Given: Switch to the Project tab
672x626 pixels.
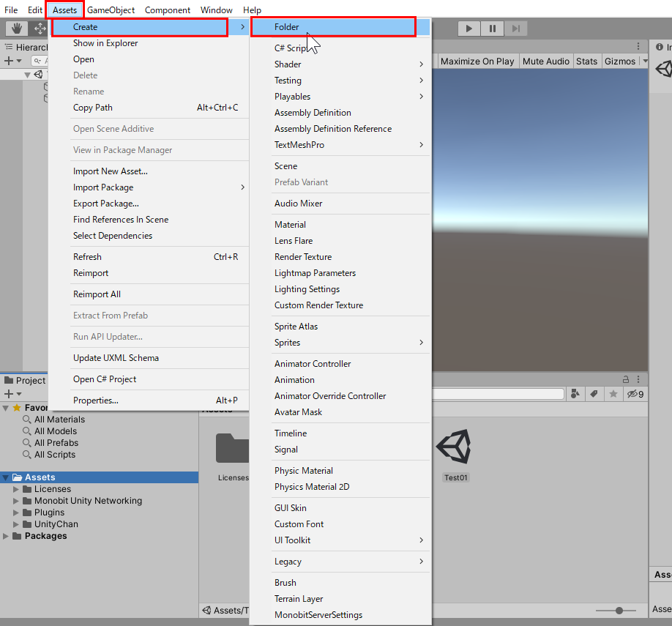Looking at the screenshot, I should 25,380.
